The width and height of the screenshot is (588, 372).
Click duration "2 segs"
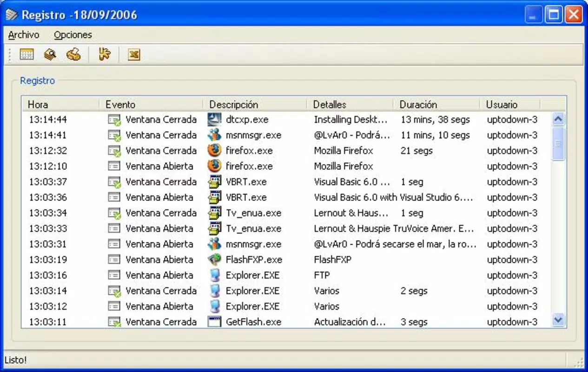pyautogui.click(x=414, y=291)
